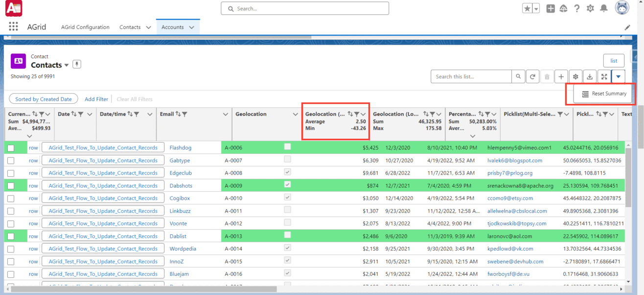The height and width of the screenshot is (295, 644).
Task: Filter the Date/time column
Action: [137, 114]
